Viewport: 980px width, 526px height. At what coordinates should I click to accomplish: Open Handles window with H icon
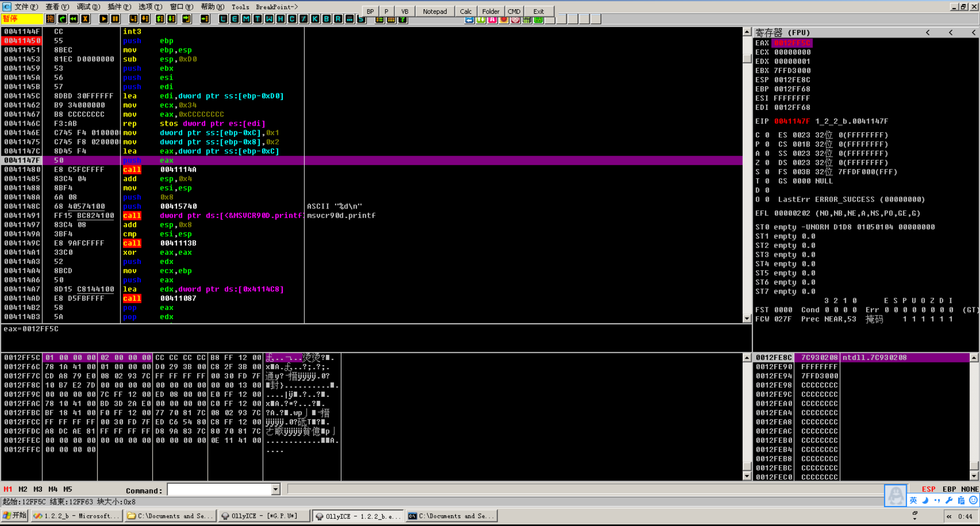click(x=280, y=19)
